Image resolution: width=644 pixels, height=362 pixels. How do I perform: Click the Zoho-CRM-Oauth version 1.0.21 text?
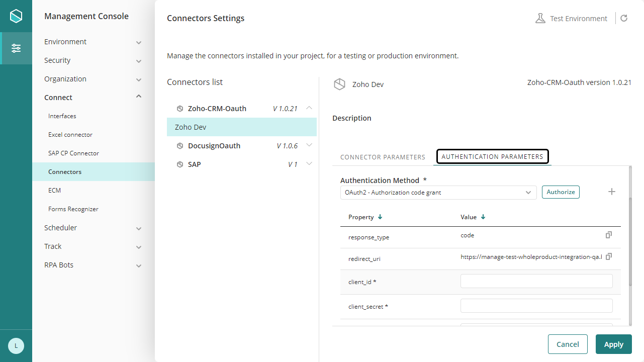pos(579,82)
